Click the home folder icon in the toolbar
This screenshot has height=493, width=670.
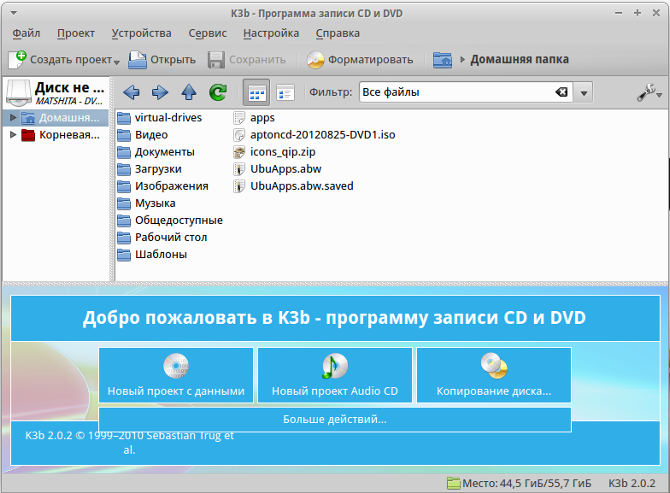[442, 59]
